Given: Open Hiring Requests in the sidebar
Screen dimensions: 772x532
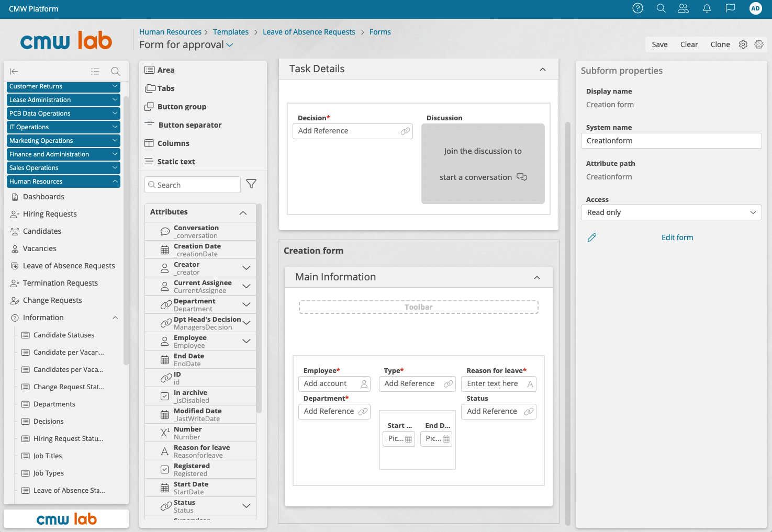Looking at the screenshot, I should 50,214.
